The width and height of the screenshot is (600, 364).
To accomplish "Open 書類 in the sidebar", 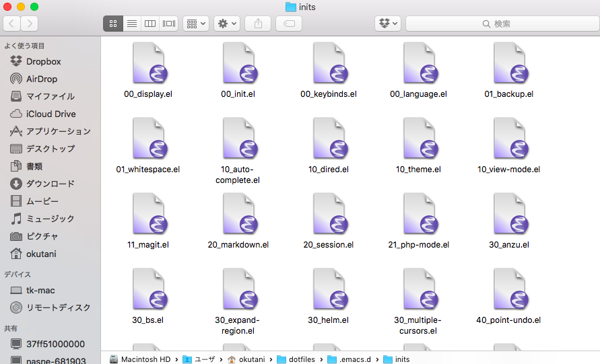I will [x=51, y=166].
